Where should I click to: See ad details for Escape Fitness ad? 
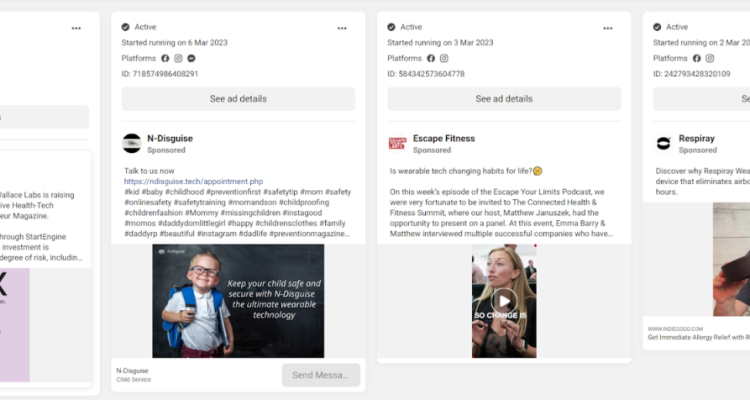click(504, 99)
